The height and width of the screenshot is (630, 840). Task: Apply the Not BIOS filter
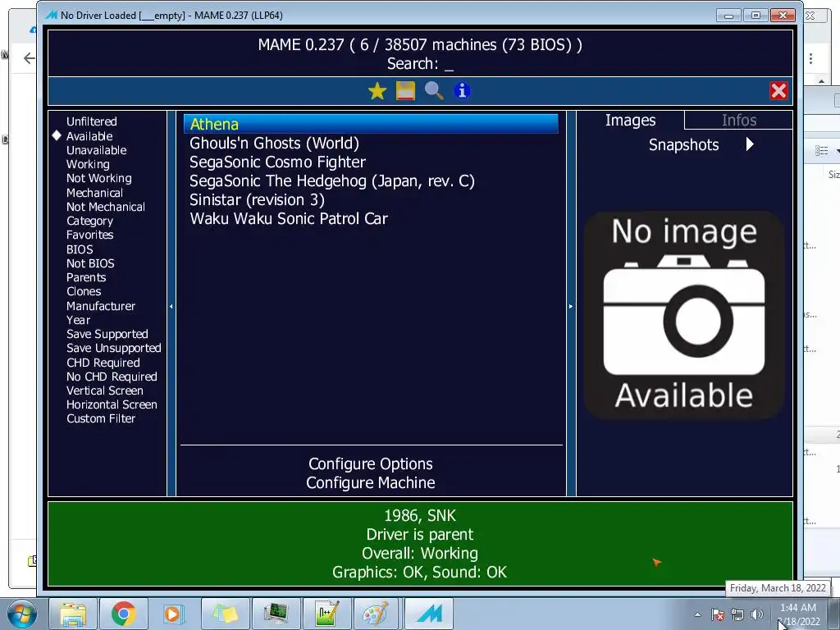tap(90, 263)
